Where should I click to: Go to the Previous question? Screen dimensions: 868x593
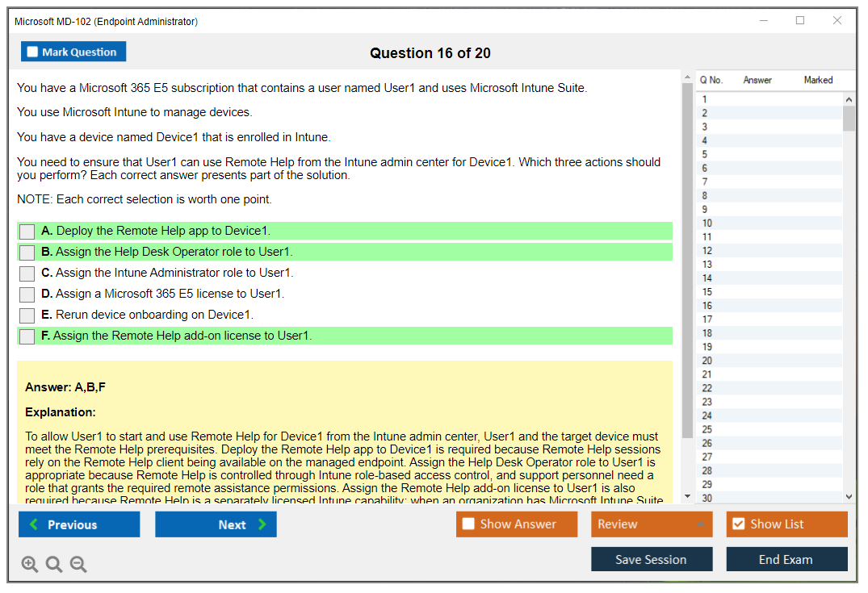79,524
